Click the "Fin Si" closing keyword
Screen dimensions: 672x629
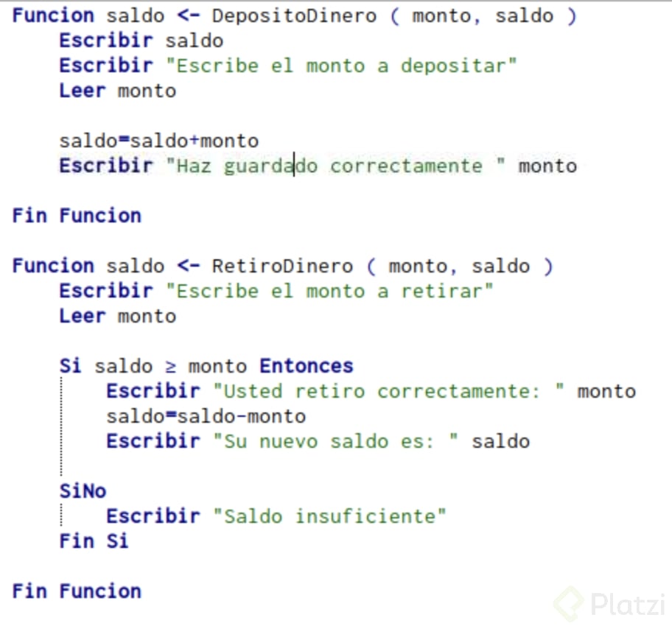[x=94, y=541]
